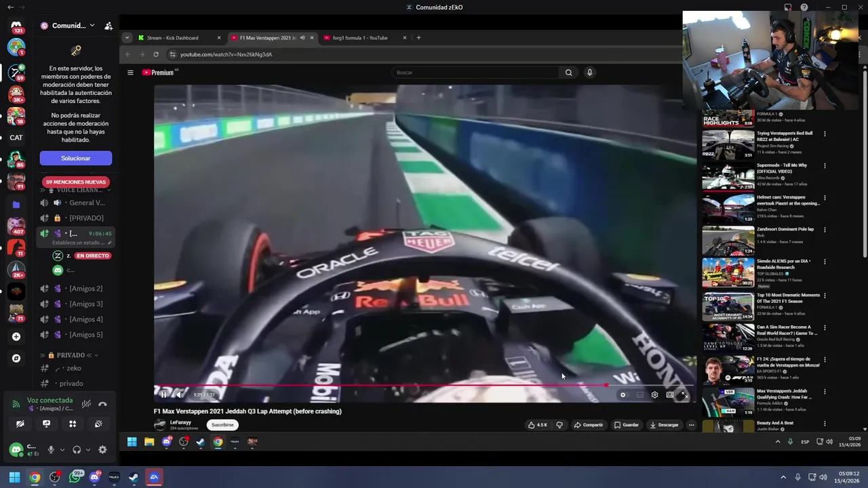The height and width of the screenshot is (488, 868).
Task: Mute the YouTube video volume
Action: (x=180, y=394)
